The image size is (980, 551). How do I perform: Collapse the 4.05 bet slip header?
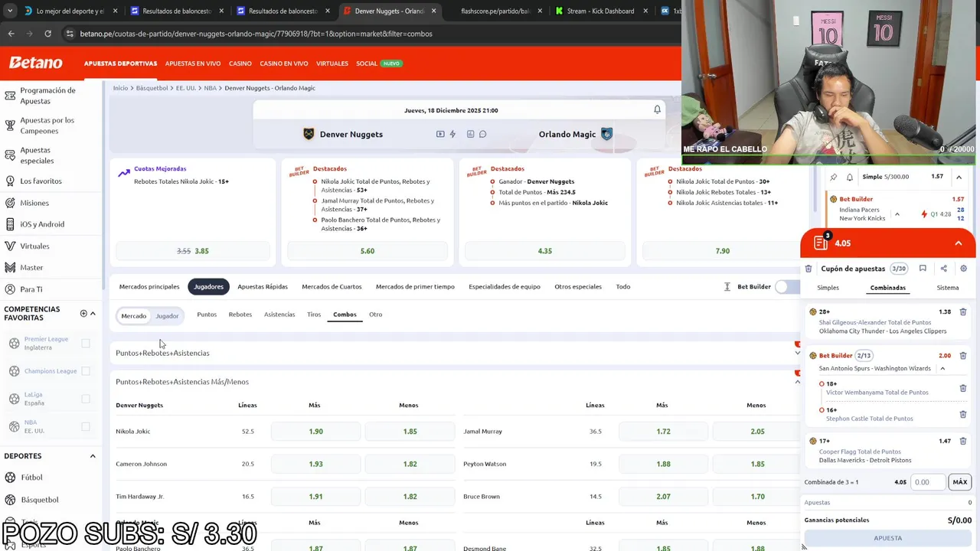click(959, 243)
